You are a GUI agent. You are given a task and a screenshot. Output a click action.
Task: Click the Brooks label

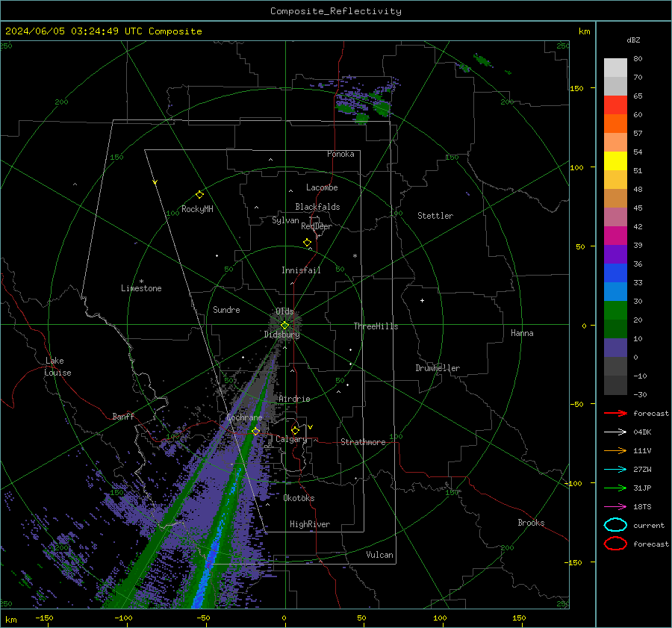click(531, 523)
